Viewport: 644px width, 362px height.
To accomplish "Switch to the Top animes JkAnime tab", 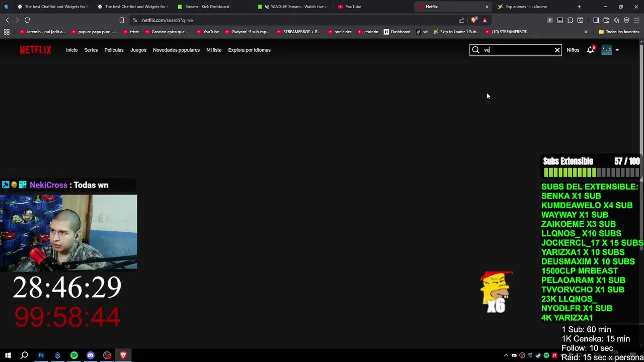I will 533,7.
